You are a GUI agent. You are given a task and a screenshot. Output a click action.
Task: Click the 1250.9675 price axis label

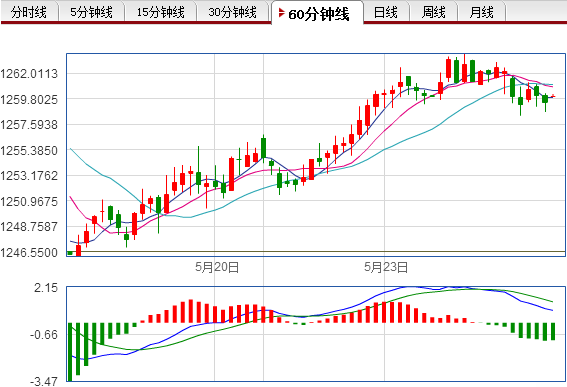point(29,201)
